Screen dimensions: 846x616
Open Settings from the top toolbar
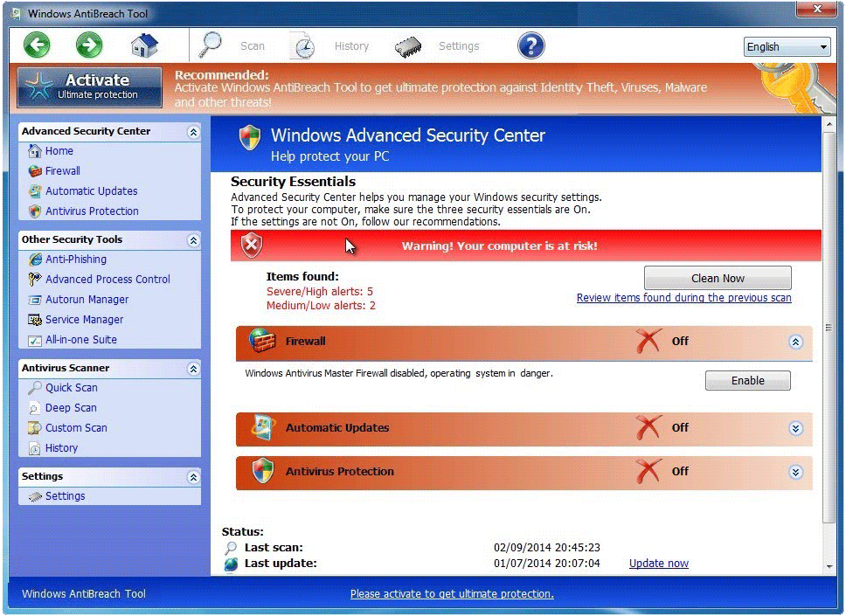459,45
